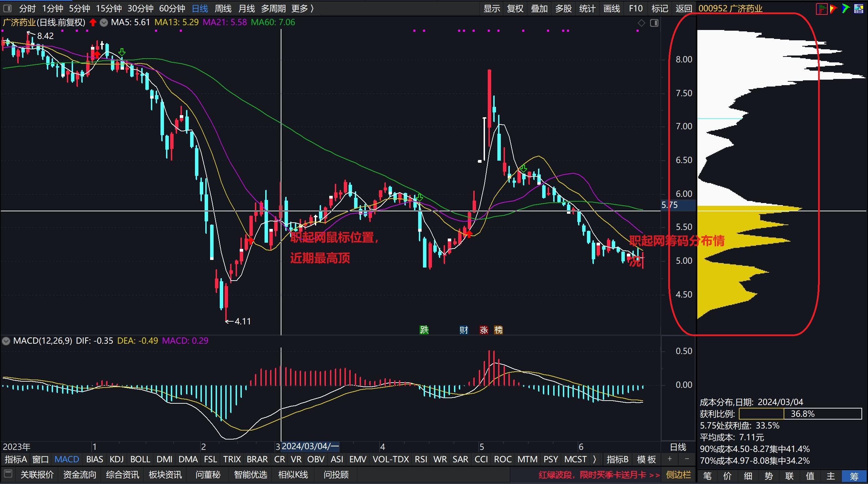Click the 获利比例 profit ratio bar
Screen dimensions: 868x484
click(x=800, y=414)
